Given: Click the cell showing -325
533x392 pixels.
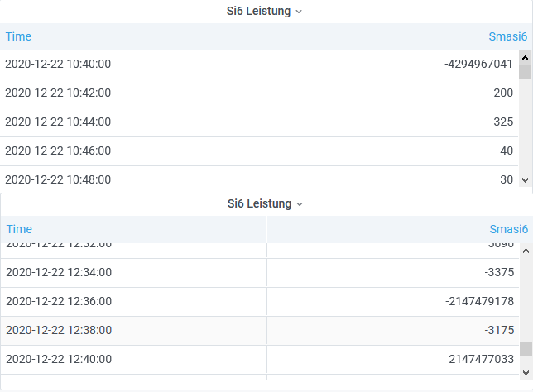Looking at the screenshot, I should coord(501,122).
